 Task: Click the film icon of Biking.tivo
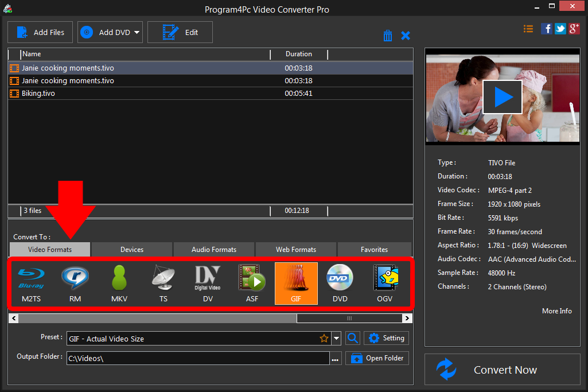[x=14, y=94]
